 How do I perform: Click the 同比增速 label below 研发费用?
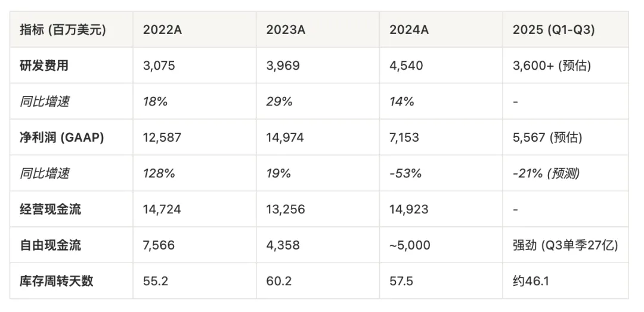pos(44,101)
